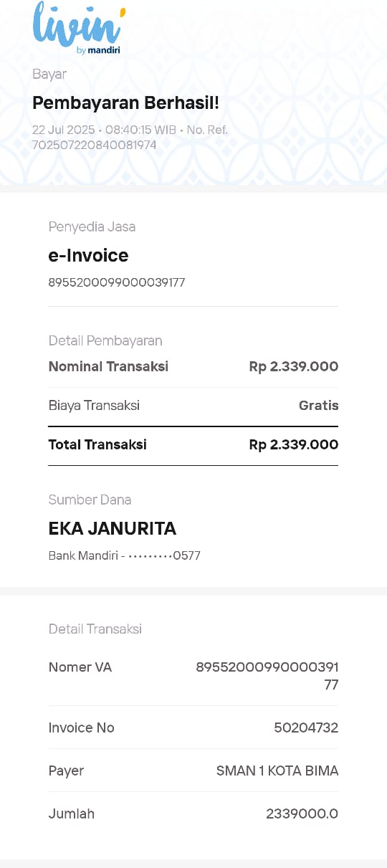Viewport: 387px width, 868px height.
Task: Click the Nominal Transaksi amount Rp 2.339.000
Action: (294, 366)
